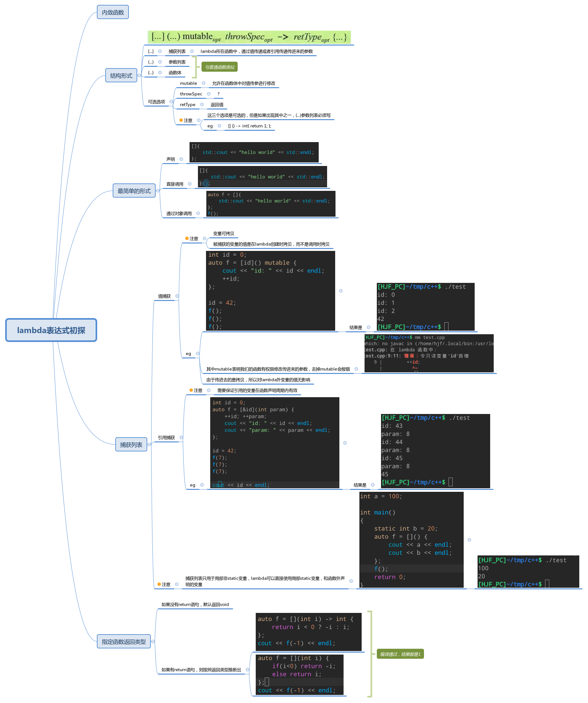Select the [] () -> int{ return 1; }; text

click(250, 126)
